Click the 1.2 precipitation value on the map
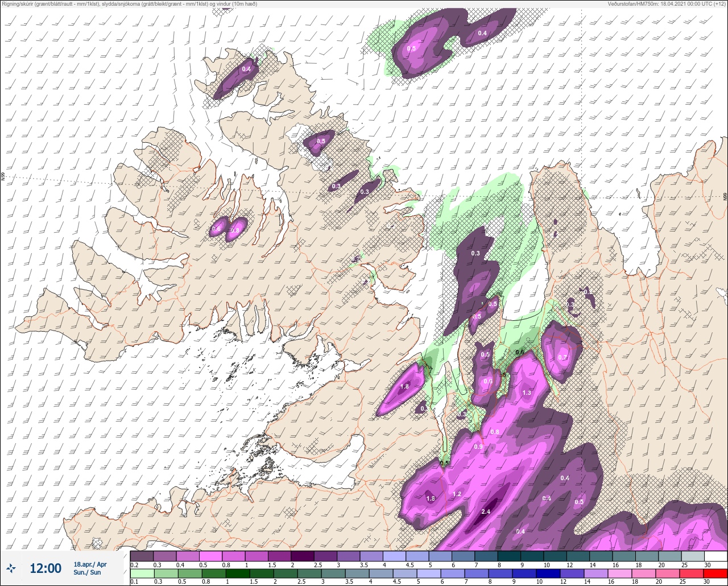Image resolution: width=728 pixels, height=586 pixels. tap(457, 494)
